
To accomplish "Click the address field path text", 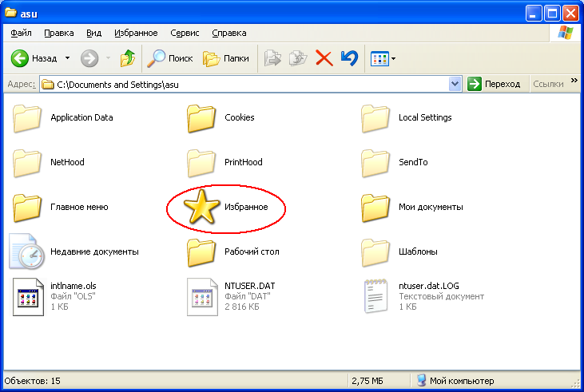I will (x=117, y=85).
